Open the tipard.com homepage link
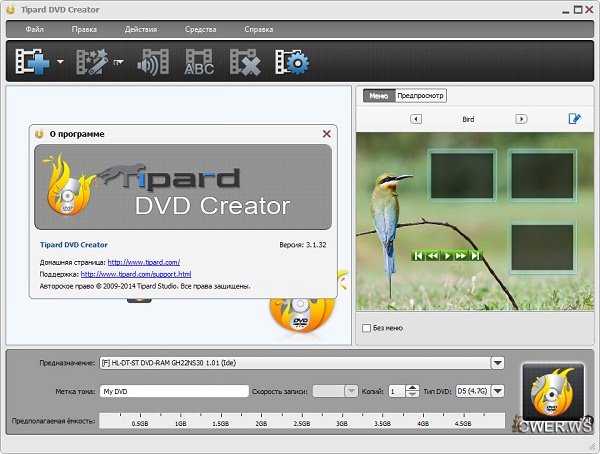This screenshot has width=600, height=454. click(143, 262)
